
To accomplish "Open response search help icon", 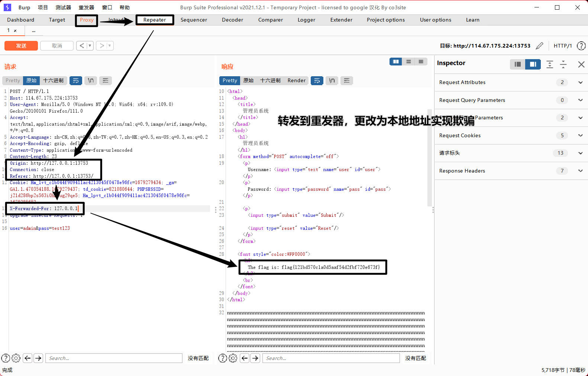I will pyautogui.click(x=222, y=358).
